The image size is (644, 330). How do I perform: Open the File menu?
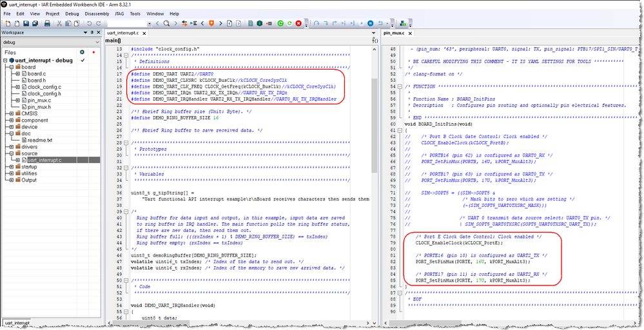(7, 14)
